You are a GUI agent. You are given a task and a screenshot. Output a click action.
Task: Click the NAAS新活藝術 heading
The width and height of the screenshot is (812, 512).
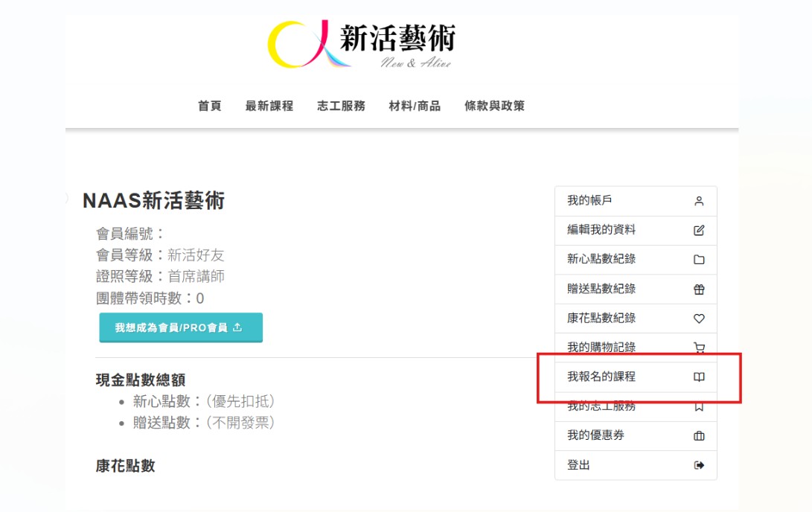[x=154, y=201]
